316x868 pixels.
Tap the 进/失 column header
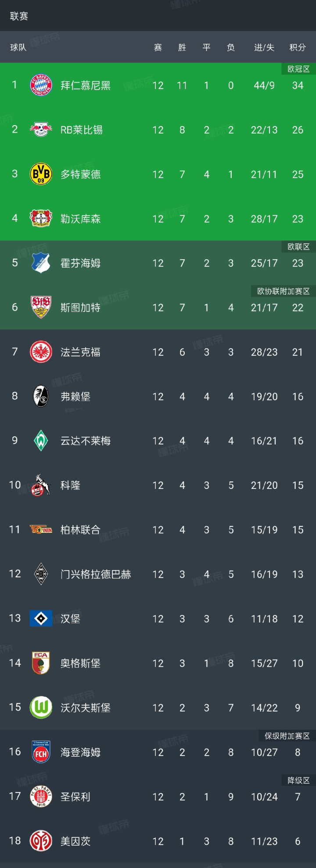coord(264,47)
